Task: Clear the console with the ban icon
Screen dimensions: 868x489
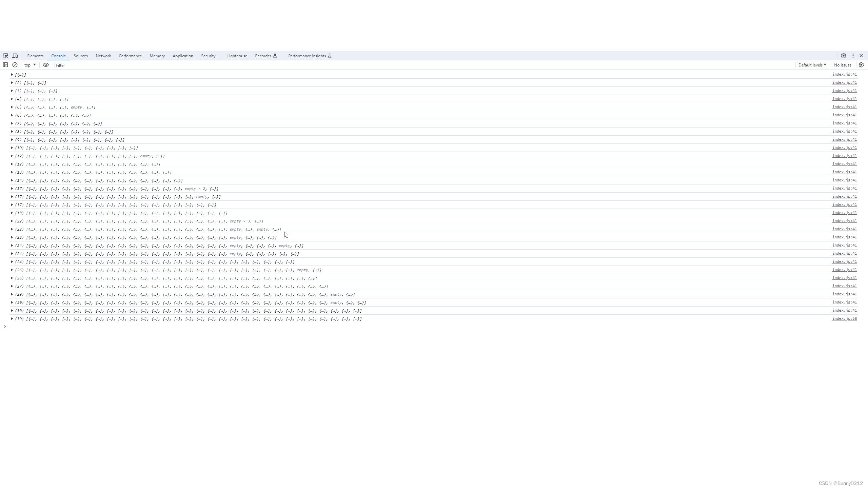Action: click(x=15, y=65)
